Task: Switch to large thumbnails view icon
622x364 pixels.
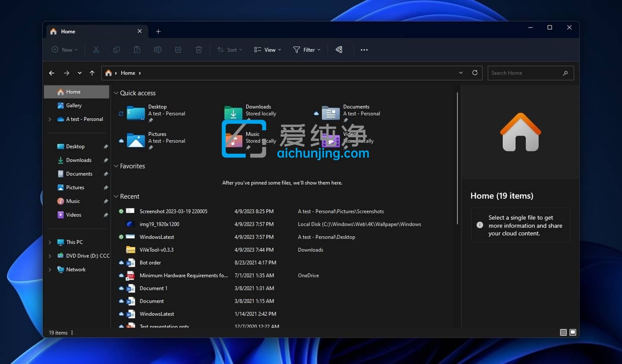Action: point(573,332)
